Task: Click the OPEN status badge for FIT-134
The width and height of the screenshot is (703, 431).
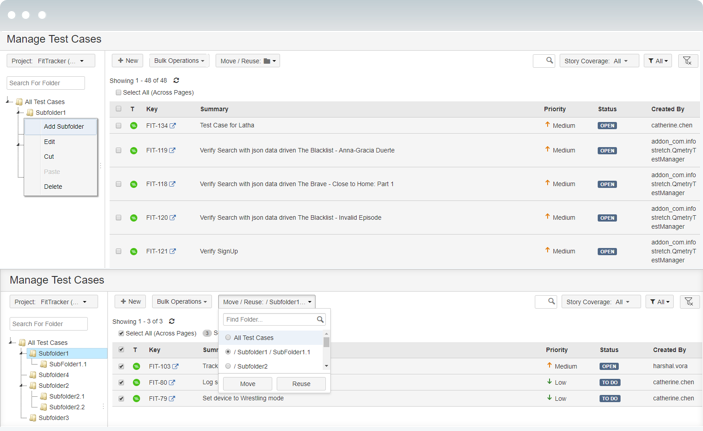Action: point(607,126)
